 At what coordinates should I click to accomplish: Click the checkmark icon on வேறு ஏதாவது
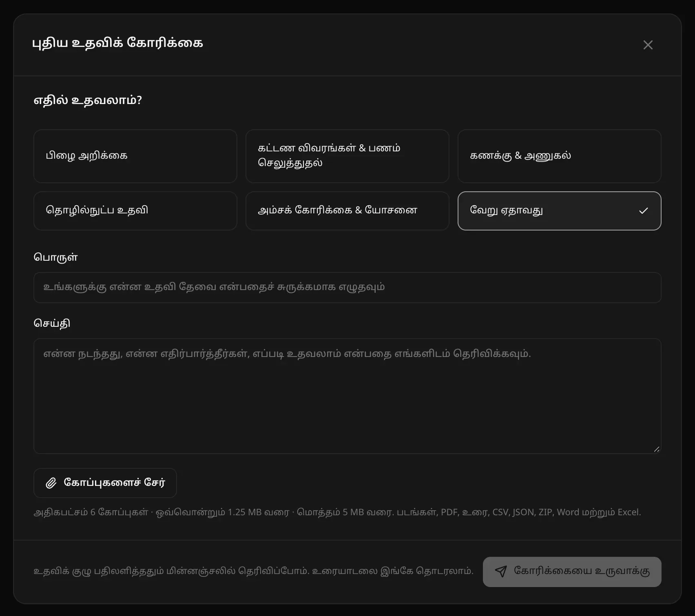click(x=644, y=211)
